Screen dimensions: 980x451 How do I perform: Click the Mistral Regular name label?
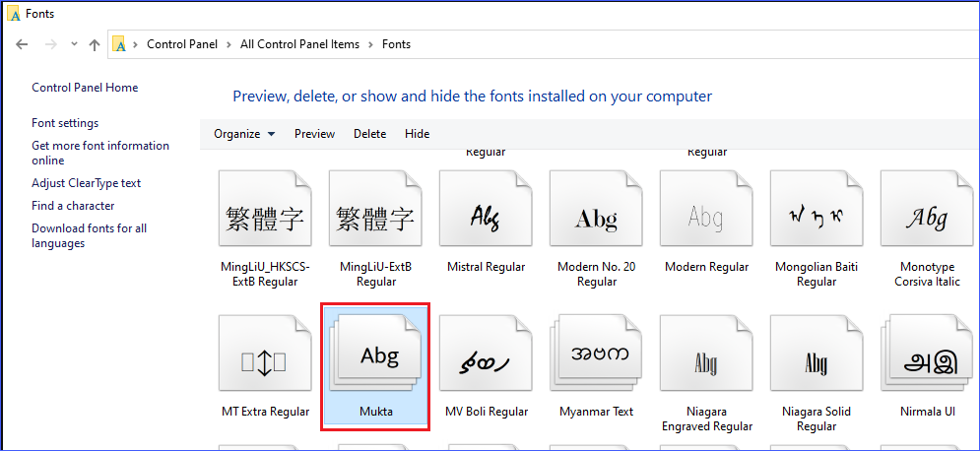(x=486, y=267)
